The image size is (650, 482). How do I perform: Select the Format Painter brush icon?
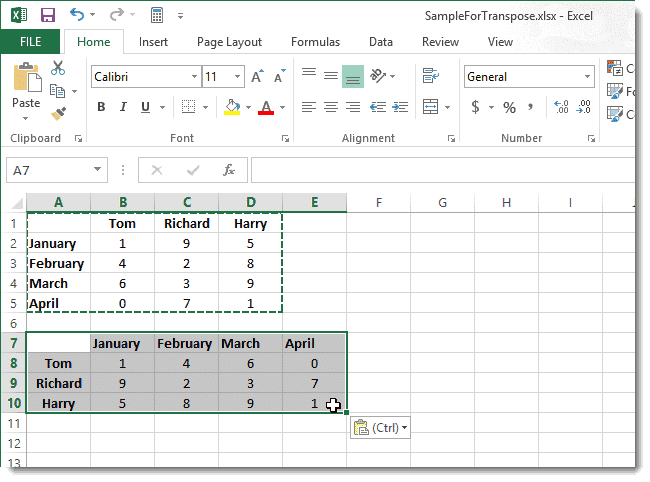(58, 114)
